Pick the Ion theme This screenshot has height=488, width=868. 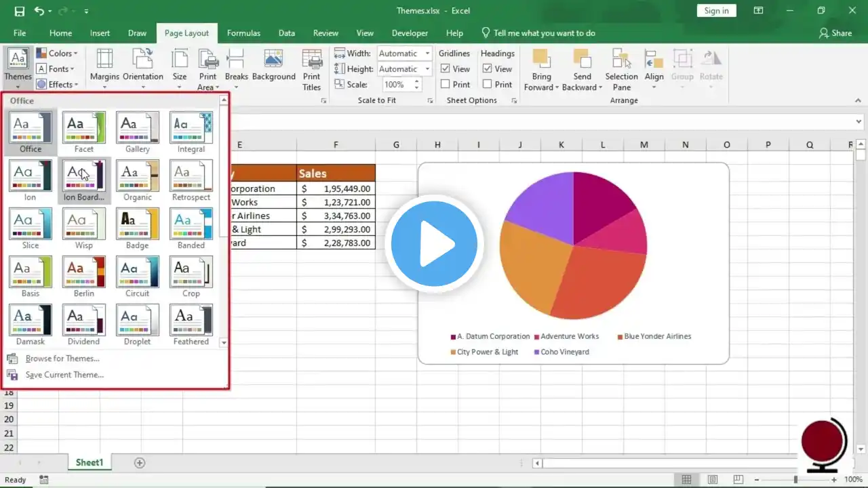[x=31, y=180]
